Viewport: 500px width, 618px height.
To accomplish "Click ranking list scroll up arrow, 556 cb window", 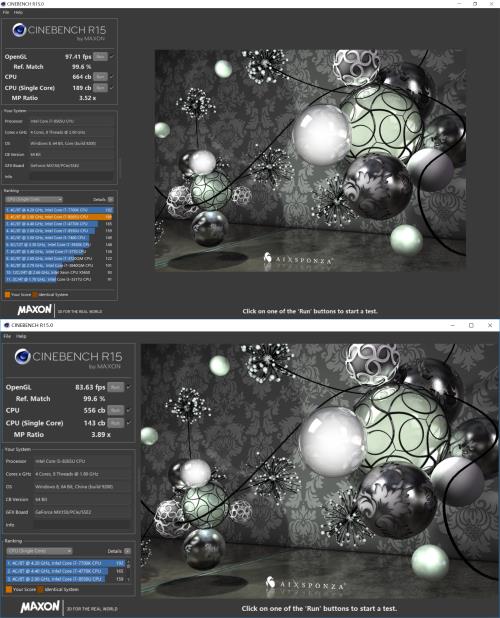I will (x=128, y=562).
